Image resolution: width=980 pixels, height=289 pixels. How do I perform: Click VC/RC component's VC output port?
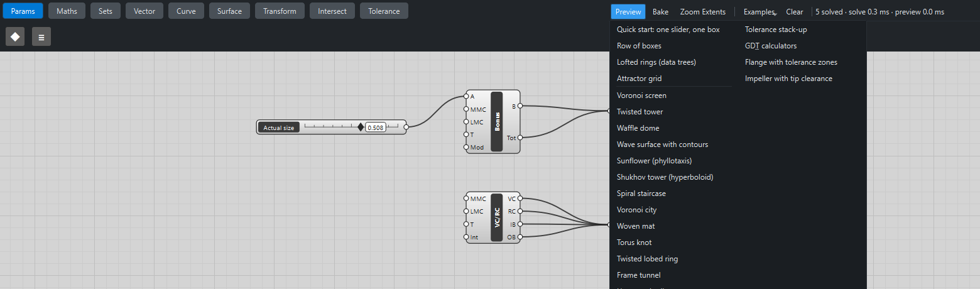[x=520, y=199]
